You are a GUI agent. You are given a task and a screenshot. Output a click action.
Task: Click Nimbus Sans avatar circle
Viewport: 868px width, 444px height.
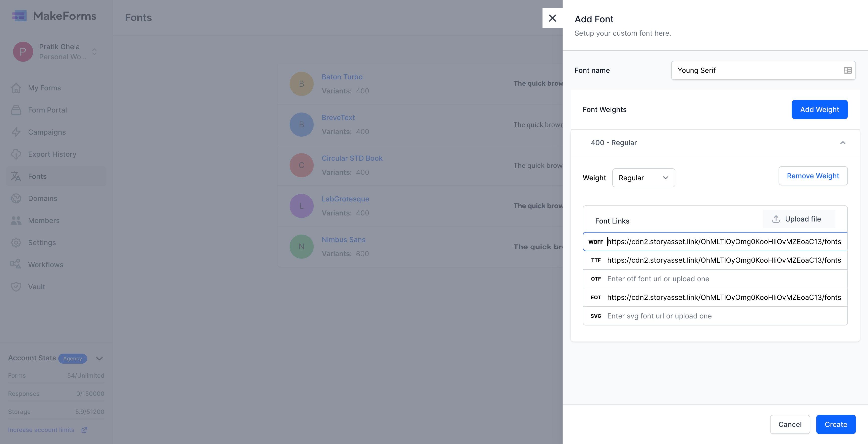tap(302, 247)
